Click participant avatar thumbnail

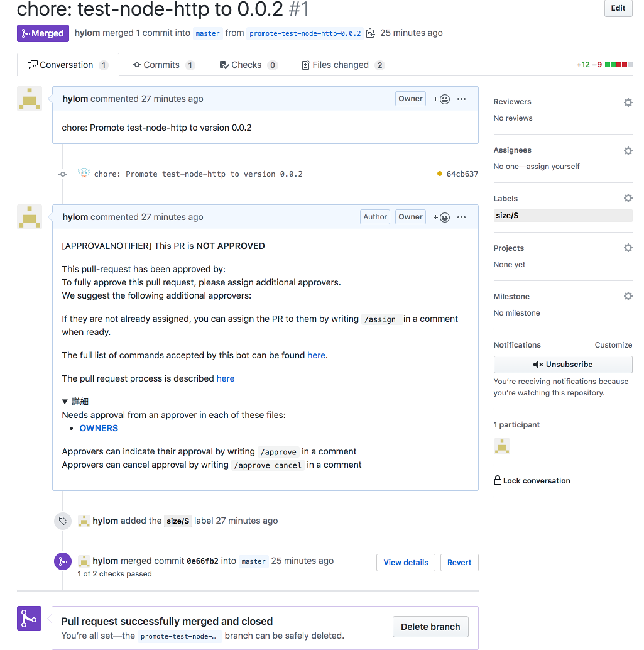(502, 446)
